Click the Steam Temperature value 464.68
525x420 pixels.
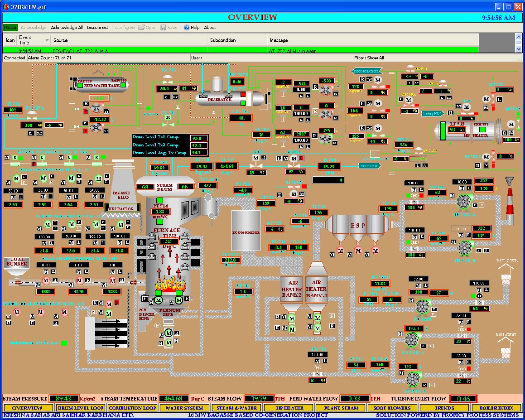173,399
